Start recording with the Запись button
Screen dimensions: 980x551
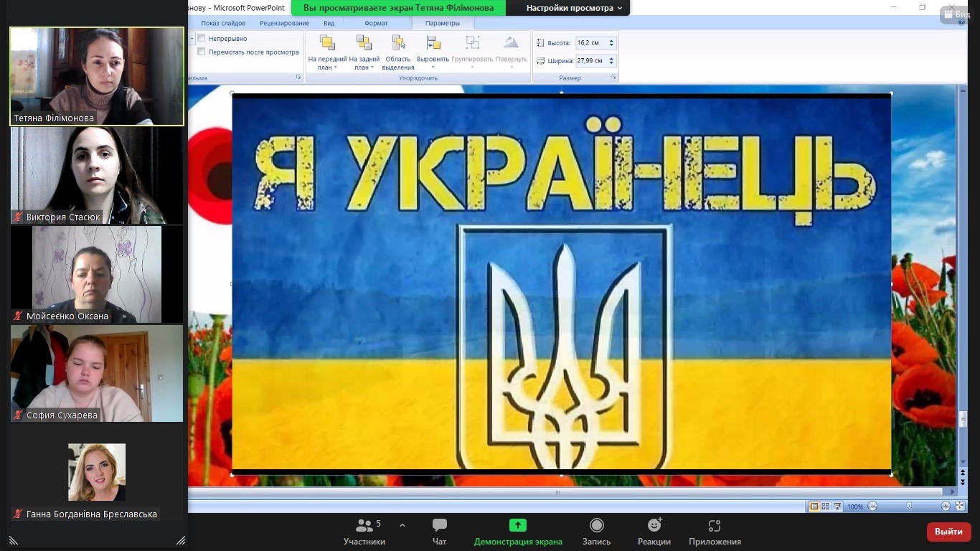coord(596,532)
